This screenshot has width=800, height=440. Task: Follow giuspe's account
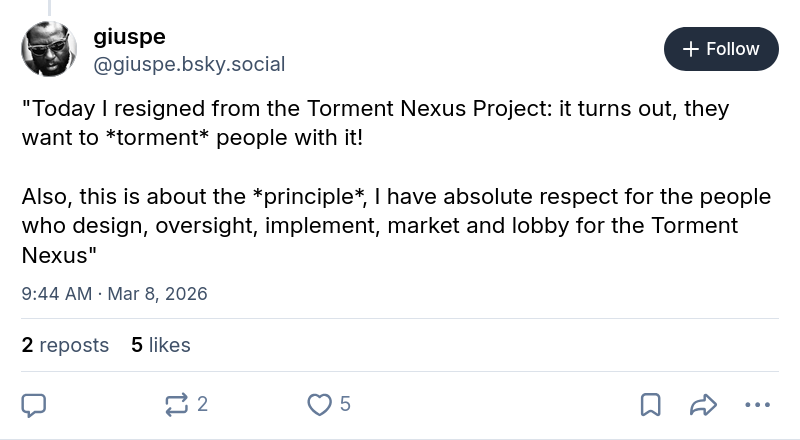click(x=721, y=49)
